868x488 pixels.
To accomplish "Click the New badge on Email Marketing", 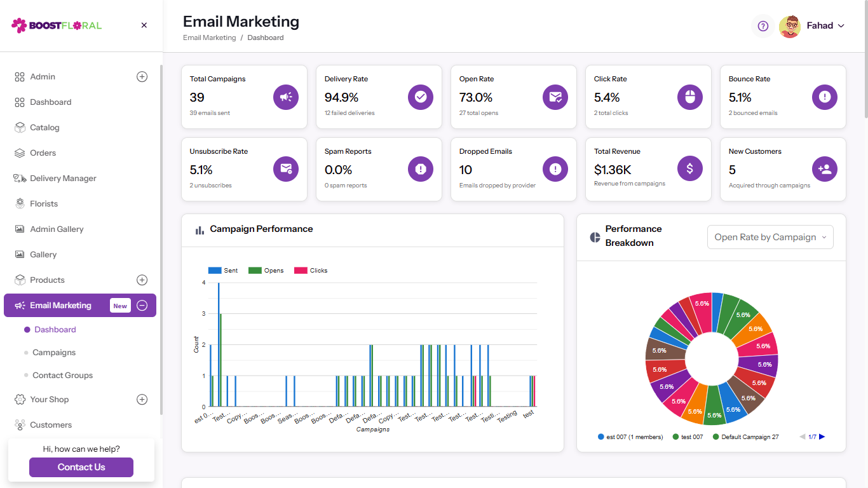I will tap(120, 306).
